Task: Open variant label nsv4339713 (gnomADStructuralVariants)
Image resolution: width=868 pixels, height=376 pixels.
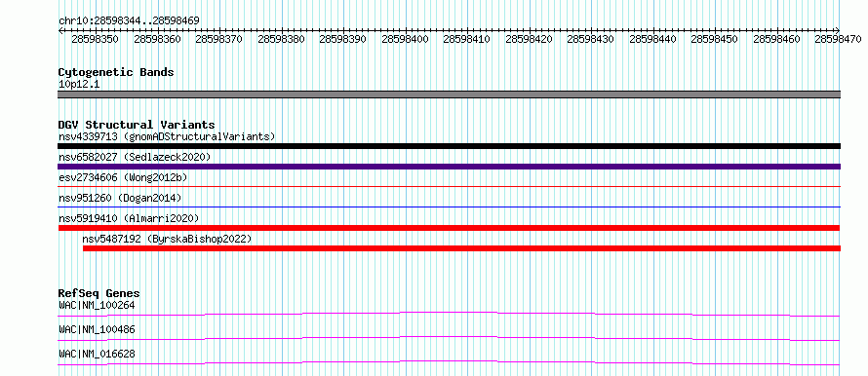Action: (x=167, y=136)
